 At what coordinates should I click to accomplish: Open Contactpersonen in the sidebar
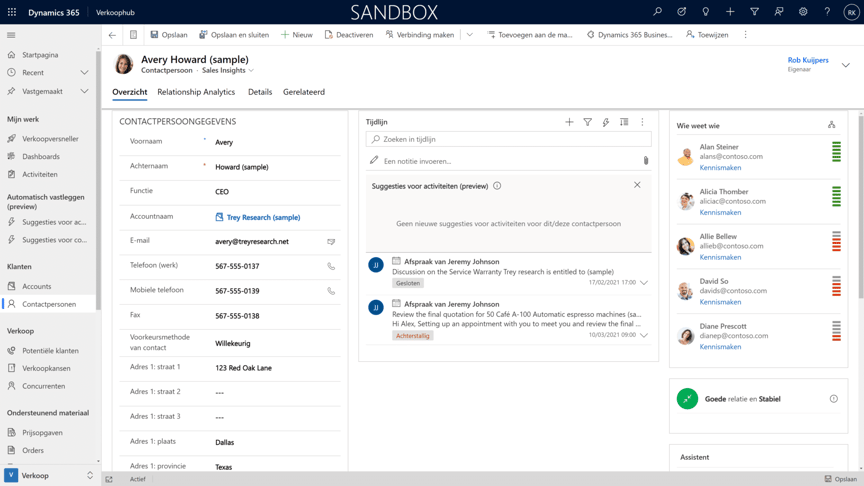[49, 304]
